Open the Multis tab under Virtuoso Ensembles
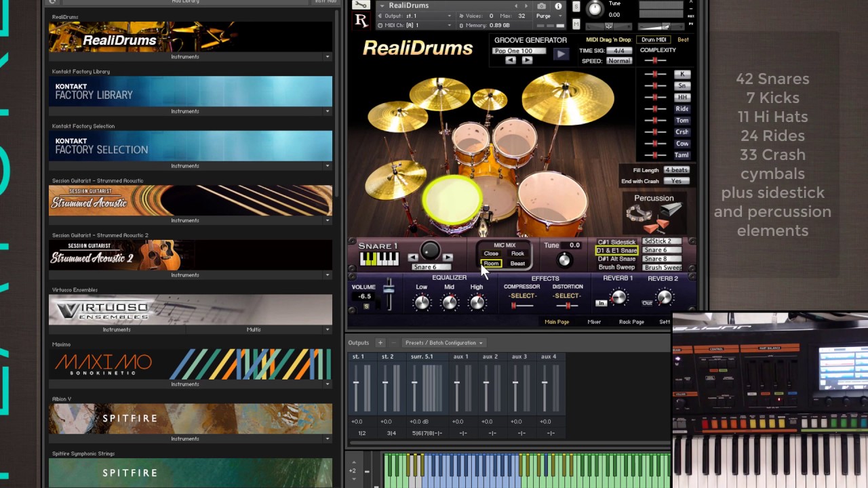This screenshot has height=488, width=868. tap(254, 329)
